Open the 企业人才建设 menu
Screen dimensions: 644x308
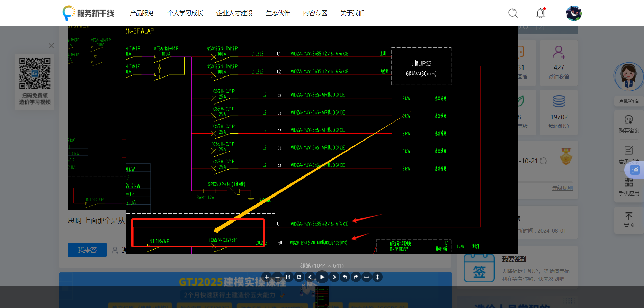pos(234,13)
